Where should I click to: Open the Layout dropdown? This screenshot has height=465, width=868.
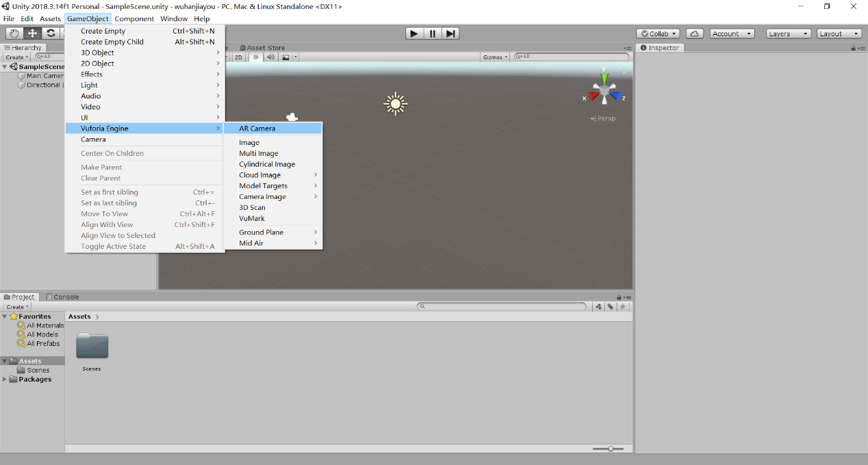(838, 34)
